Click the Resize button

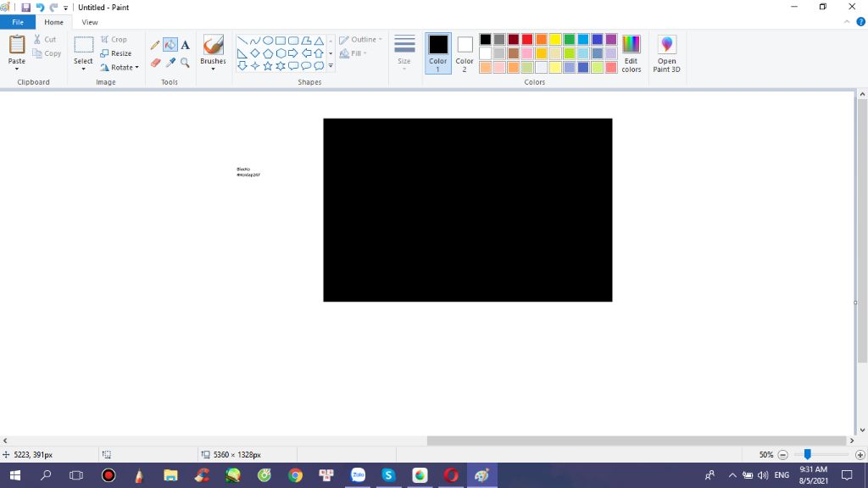pos(115,53)
